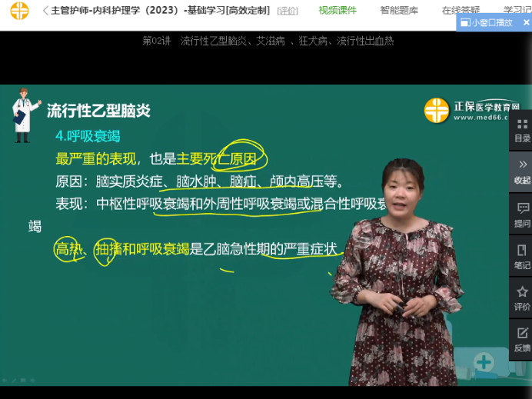Image resolution: width=532 pixels, height=399 pixels.
Task: Collapse the sidebar with 收起 button
Action: (522, 171)
